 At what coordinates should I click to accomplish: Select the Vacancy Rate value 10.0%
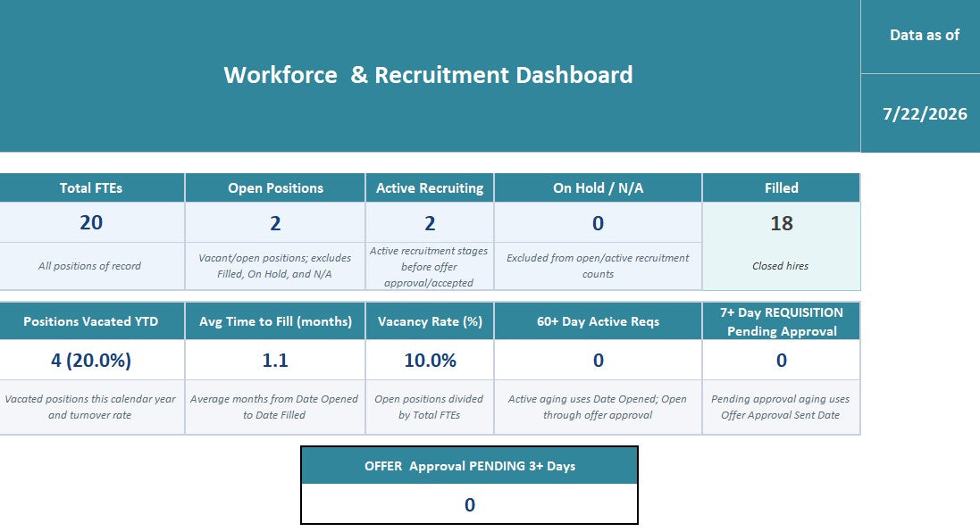[430, 361]
